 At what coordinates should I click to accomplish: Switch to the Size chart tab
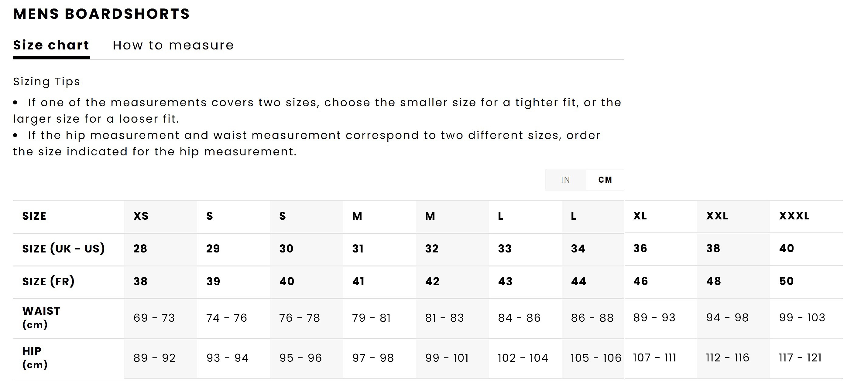(51, 45)
